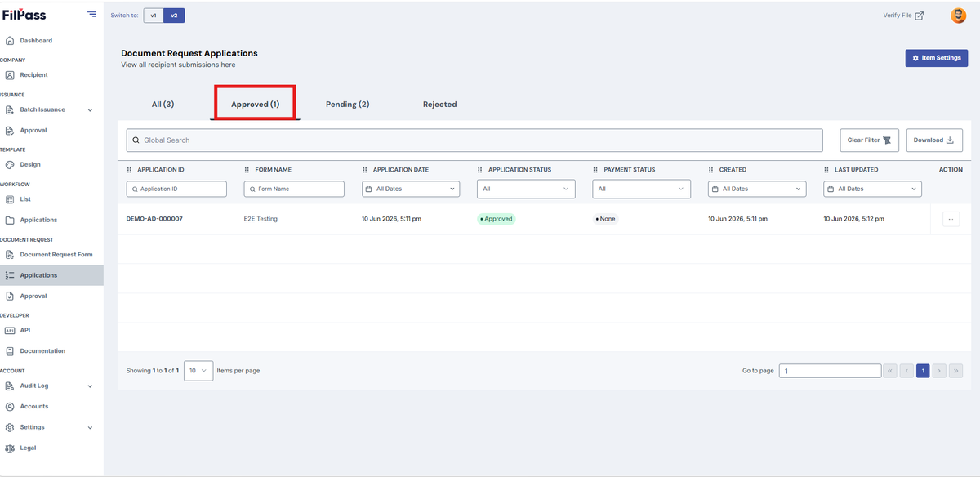Open the user avatar profile menu
980x477 pixels.
click(959, 16)
